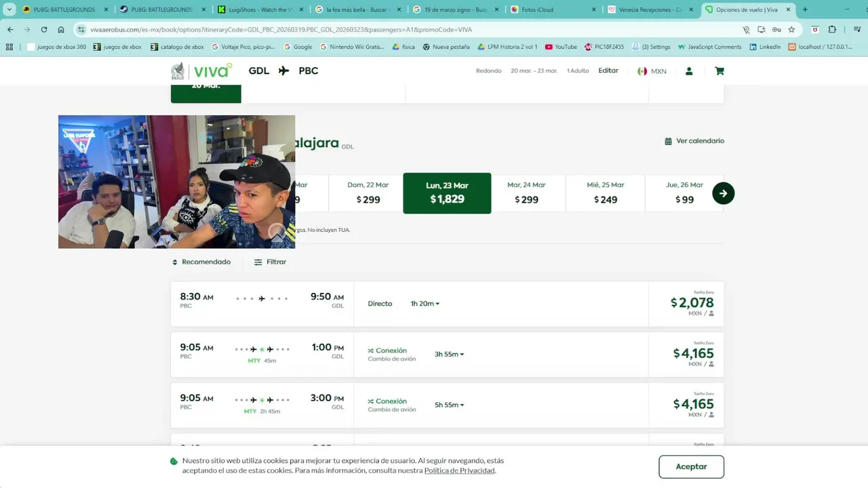The image size is (868, 488).
Task: Click the streamer webcam overlay
Action: point(176,182)
